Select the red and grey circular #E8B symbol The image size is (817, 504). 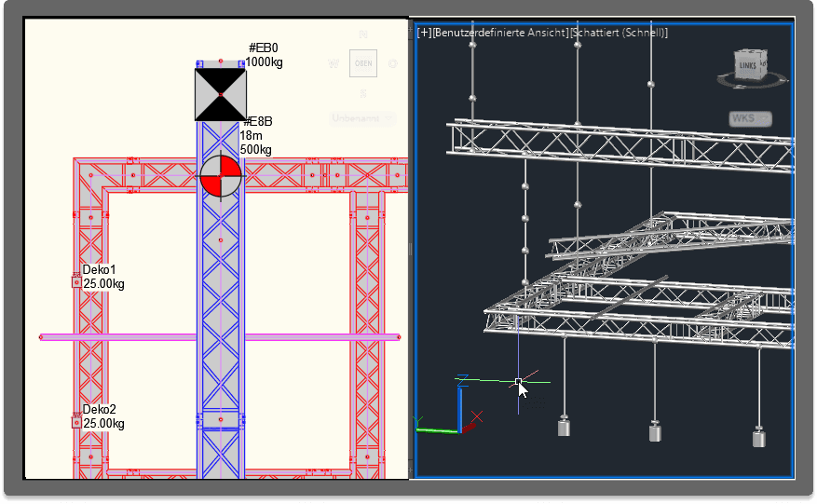tap(221, 176)
